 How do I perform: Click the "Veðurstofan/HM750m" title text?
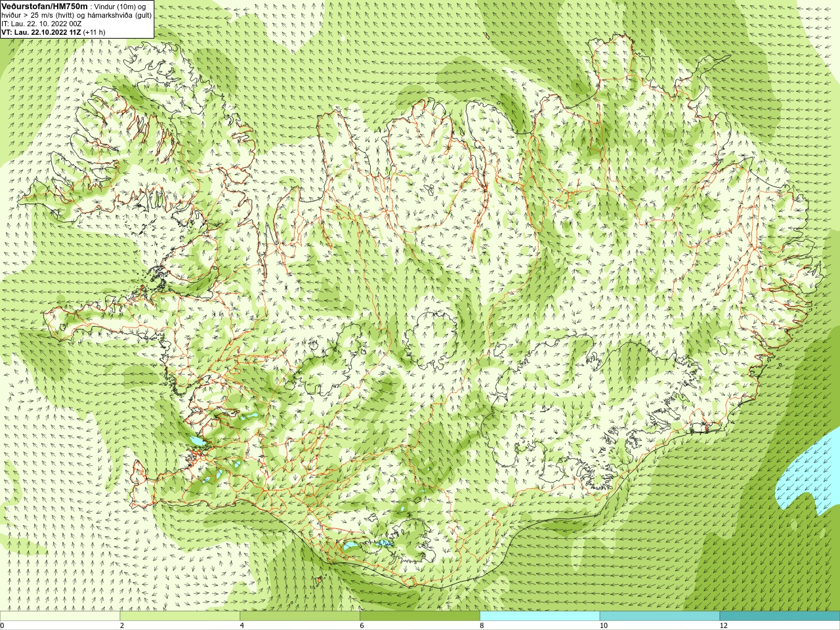click(45, 6)
